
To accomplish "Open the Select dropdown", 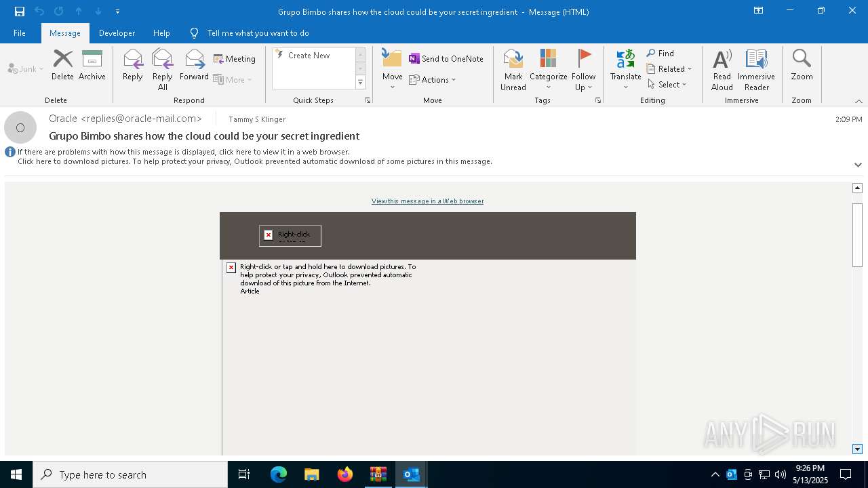I will tap(667, 85).
